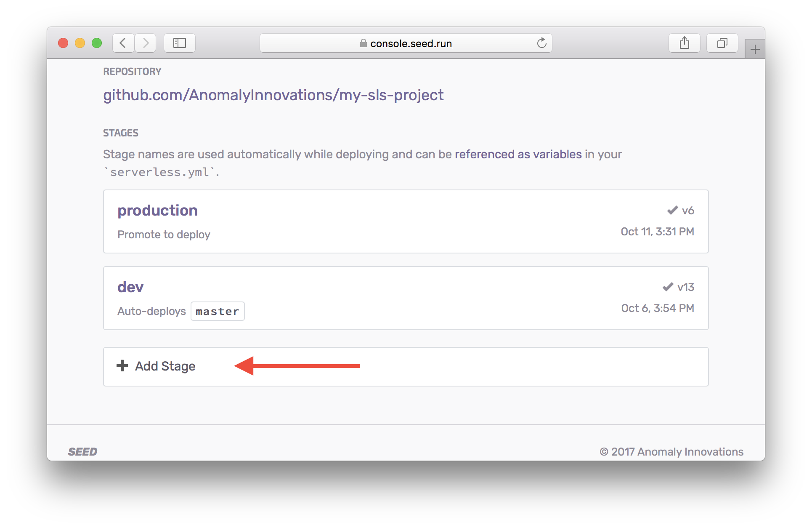This screenshot has width=812, height=528.
Task: Open the my-sls-project GitHub repository link
Action: pyautogui.click(x=273, y=95)
